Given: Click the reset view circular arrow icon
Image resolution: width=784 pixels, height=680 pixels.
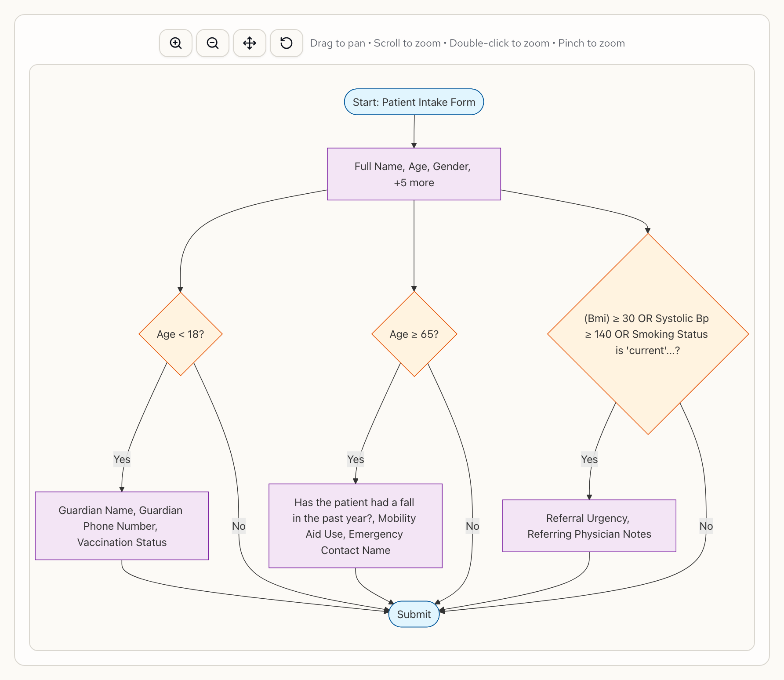Looking at the screenshot, I should tap(287, 43).
